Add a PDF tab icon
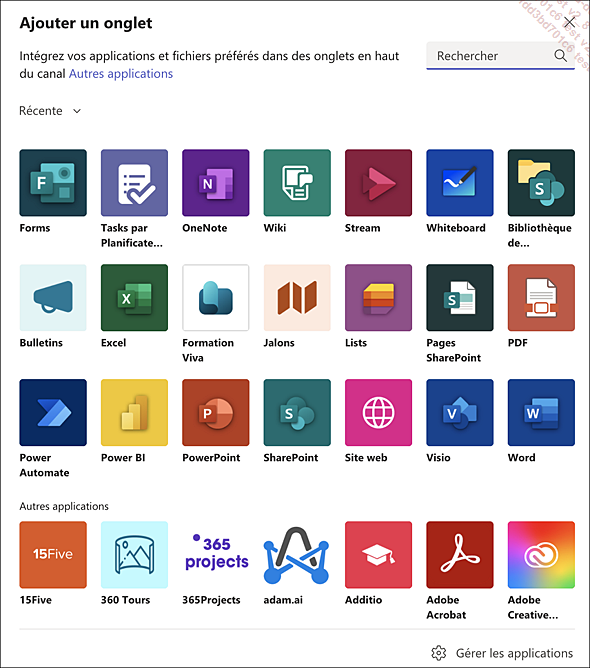590x668 pixels. click(541, 298)
